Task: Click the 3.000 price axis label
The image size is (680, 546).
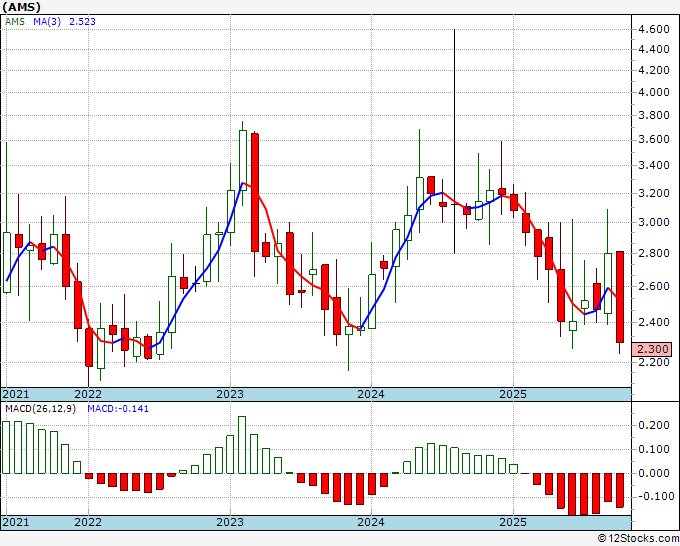Action: pyautogui.click(x=654, y=222)
